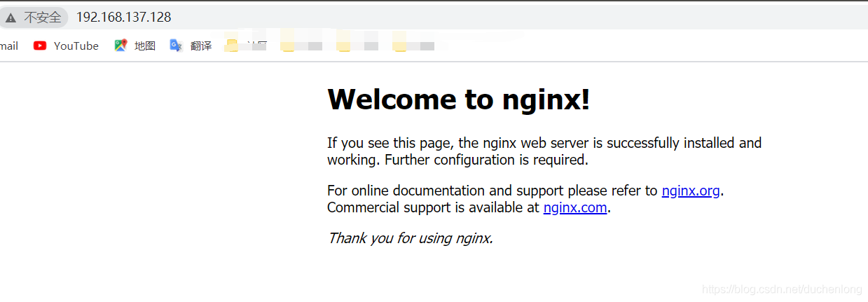
Task: Follow the nginx.com link
Action: [575, 207]
